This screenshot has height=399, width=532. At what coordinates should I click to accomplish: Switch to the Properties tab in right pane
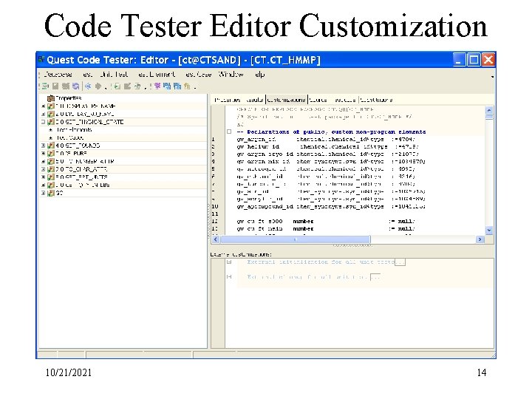click(x=228, y=100)
